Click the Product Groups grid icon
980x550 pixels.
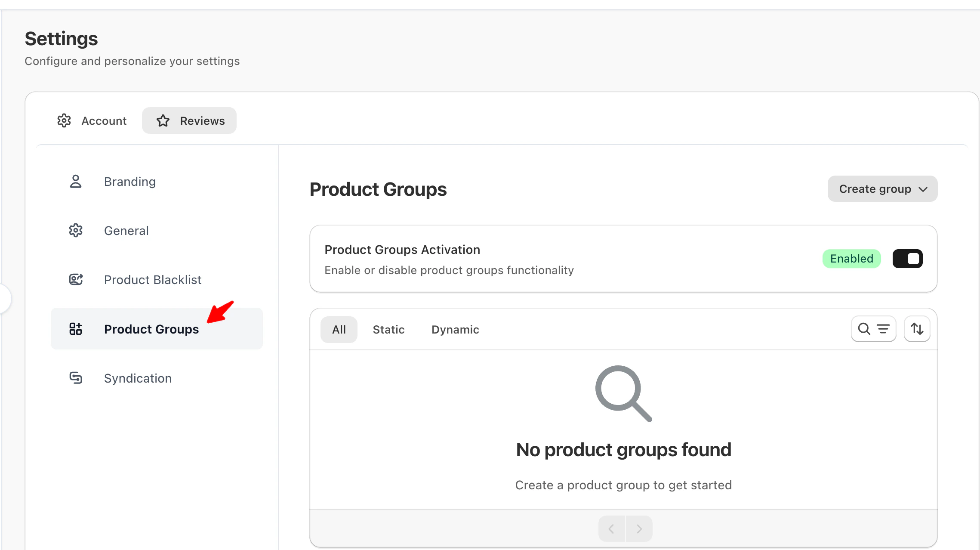tap(76, 329)
